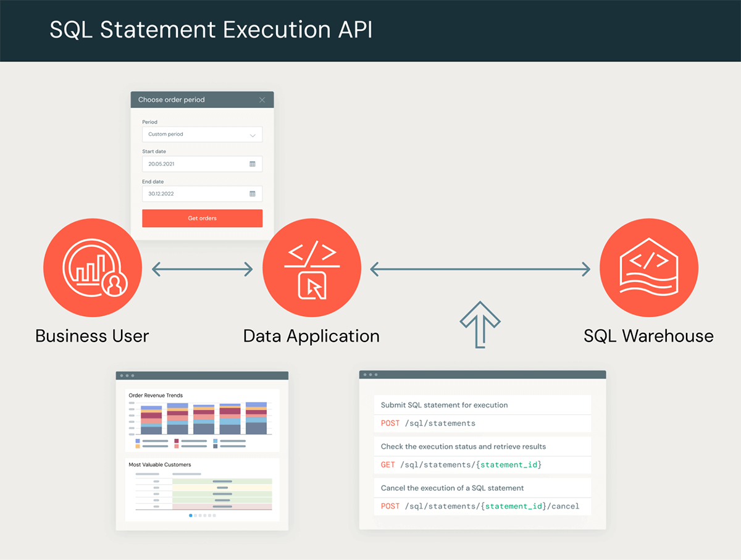Image resolution: width=741 pixels, height=560 pixels.
Task: Close the Choose order period dialog
Action: pos(262,100)
